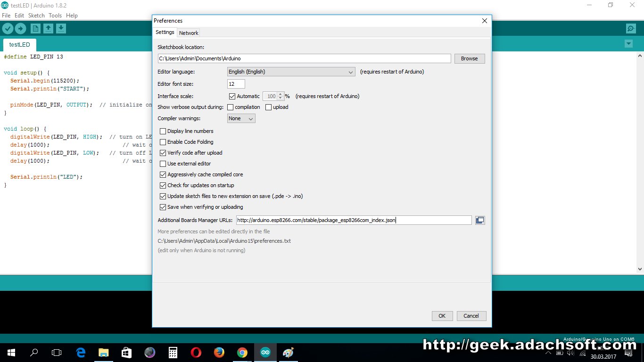This screenshot has height=362, width=644.
Task: Click Cancel in Preferences dialog
Action: [x=471, y=316]
